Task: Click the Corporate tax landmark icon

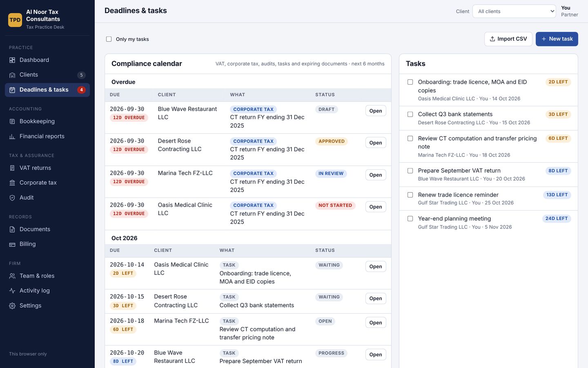Action: coord(12,183)
